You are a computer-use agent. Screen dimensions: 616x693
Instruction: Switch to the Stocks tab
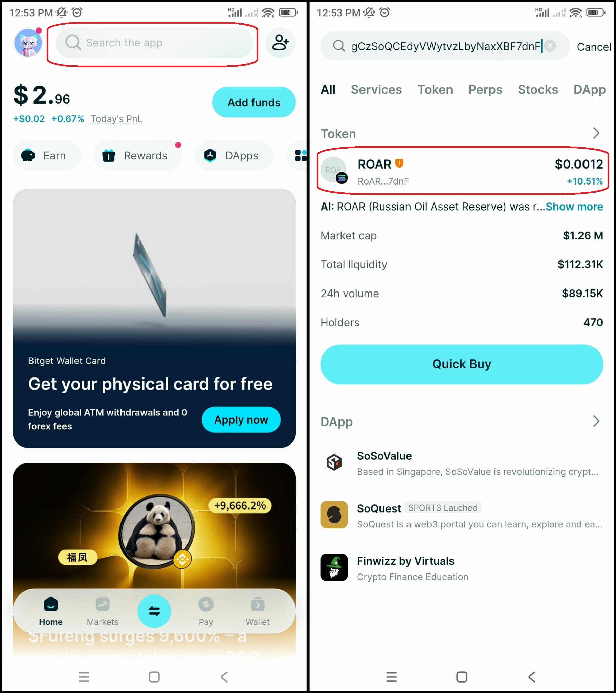click(x=538, y=89)
